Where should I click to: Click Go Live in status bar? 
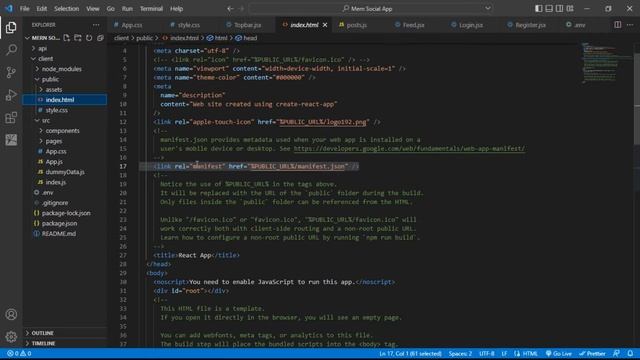pos(559,353)
